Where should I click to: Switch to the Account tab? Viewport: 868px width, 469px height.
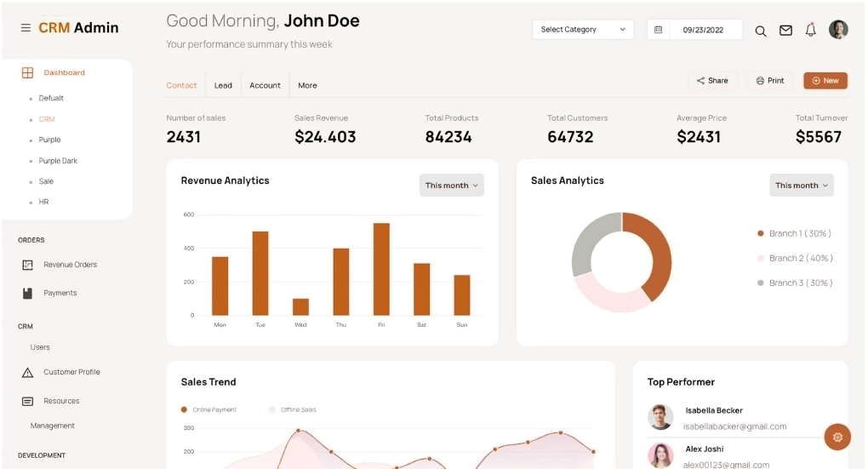pos(265,85)
